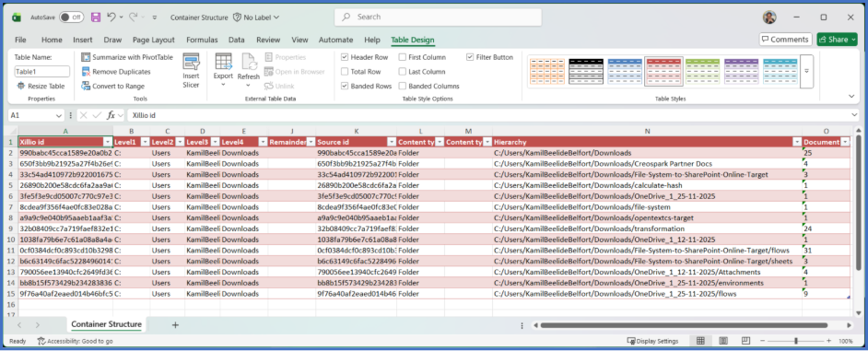Select the purple table style
Screen dimensions: 868x351
point(742,71)
